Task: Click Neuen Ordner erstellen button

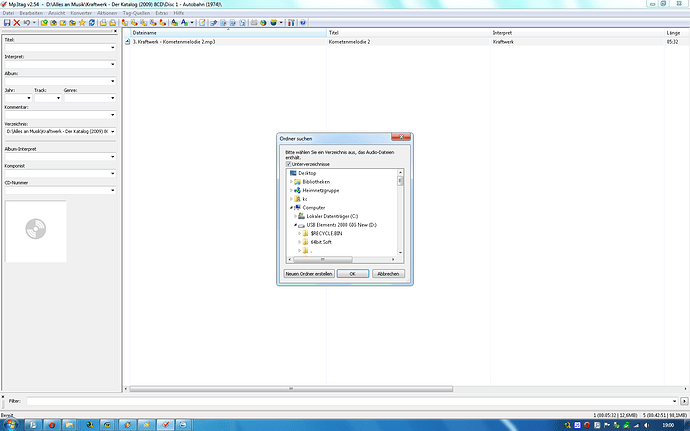Action: [308, 273]
